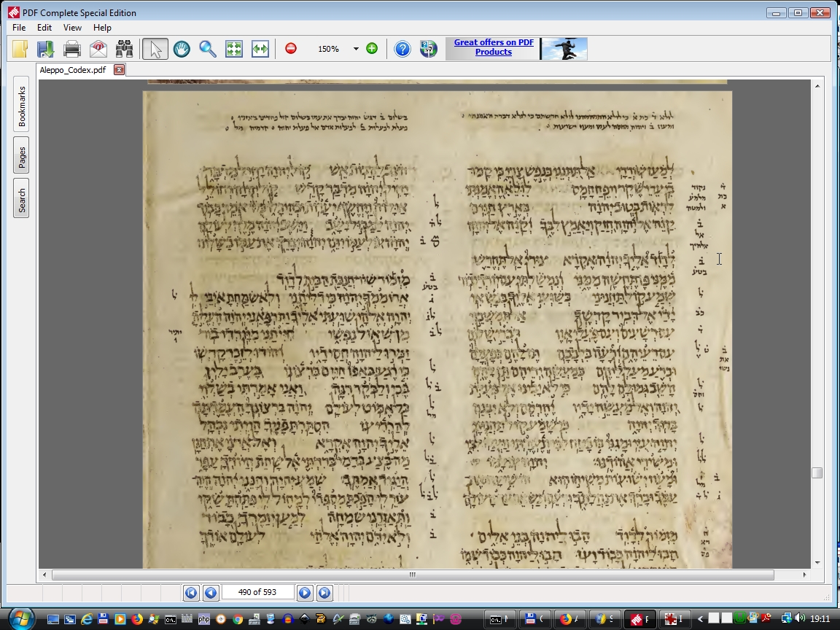Open Find using the binoculars icon
The width and height of the screenshot is (840, 630).
pyautogui.click(x=124, y=49)
